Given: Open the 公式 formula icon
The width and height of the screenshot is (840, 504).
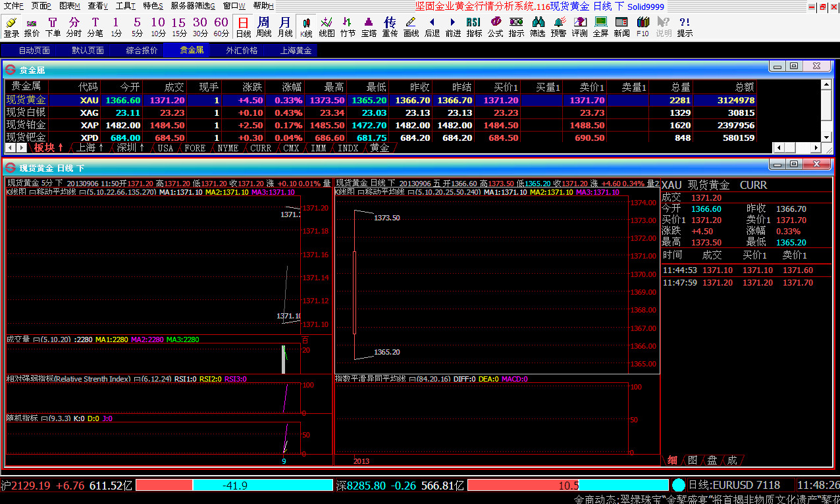Looking at the screenshot, I should 495,27.
